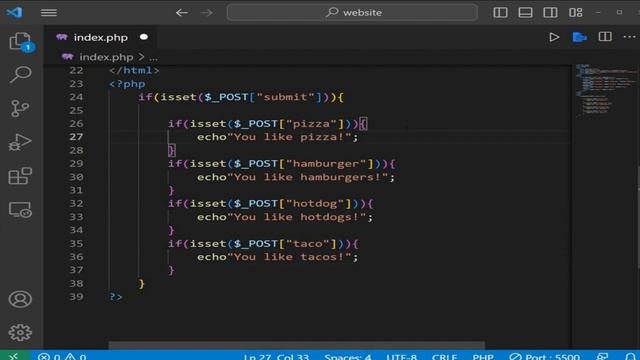Open the remote window indicator
The width and height of the screenshot is (640, 360).
(14, 356)
